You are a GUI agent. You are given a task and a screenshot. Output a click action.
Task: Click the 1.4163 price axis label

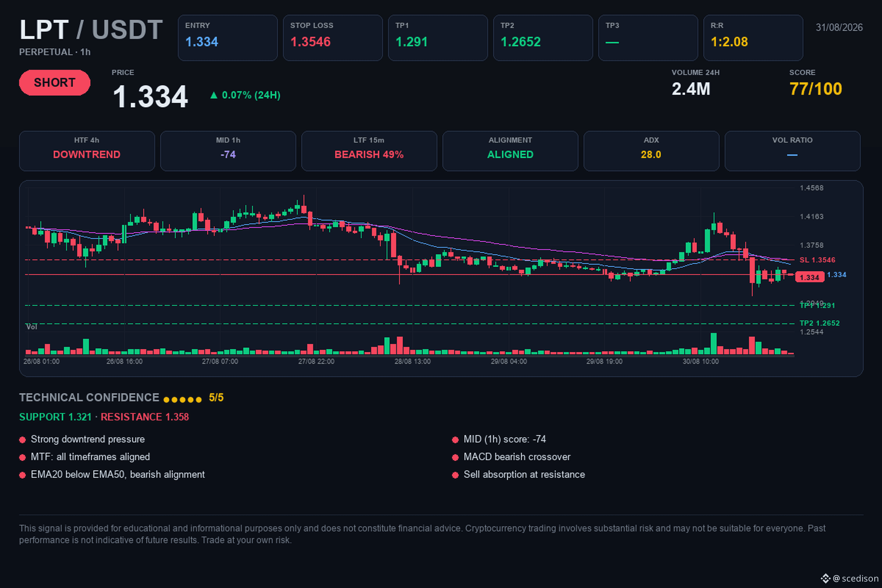[811, 217]
